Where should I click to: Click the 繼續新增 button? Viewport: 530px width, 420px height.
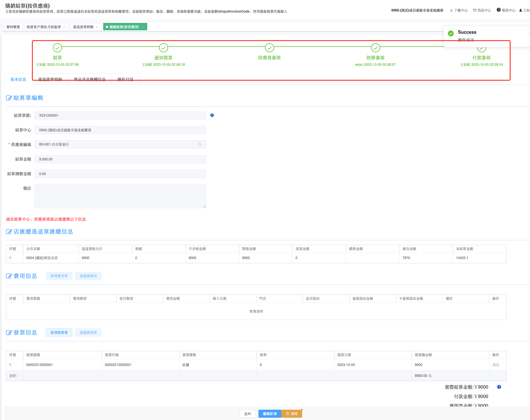click(270, 414)
